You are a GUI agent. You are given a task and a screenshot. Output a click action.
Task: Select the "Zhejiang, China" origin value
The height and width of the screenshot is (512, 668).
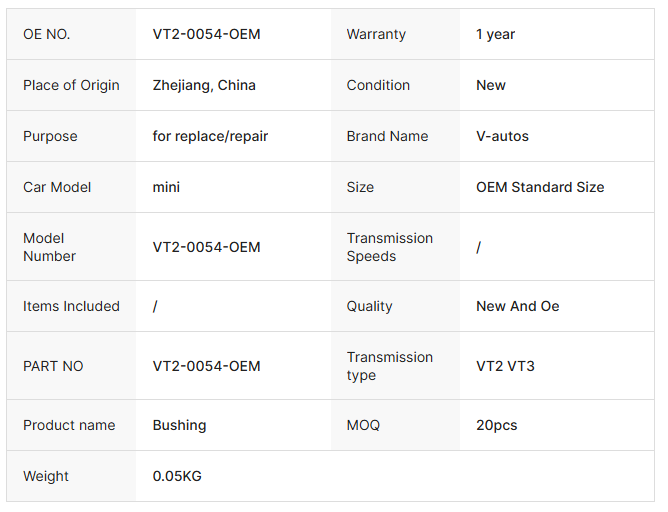204,85
